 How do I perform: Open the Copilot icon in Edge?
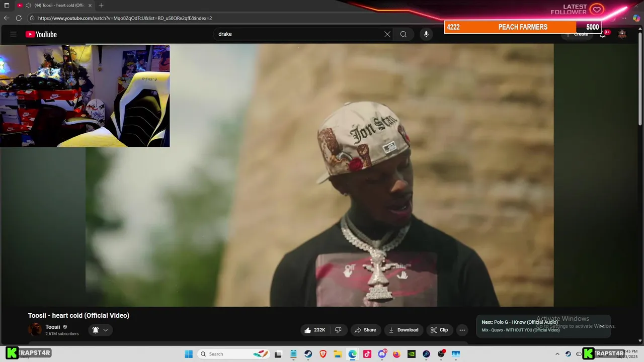click(x=637, y=18)
